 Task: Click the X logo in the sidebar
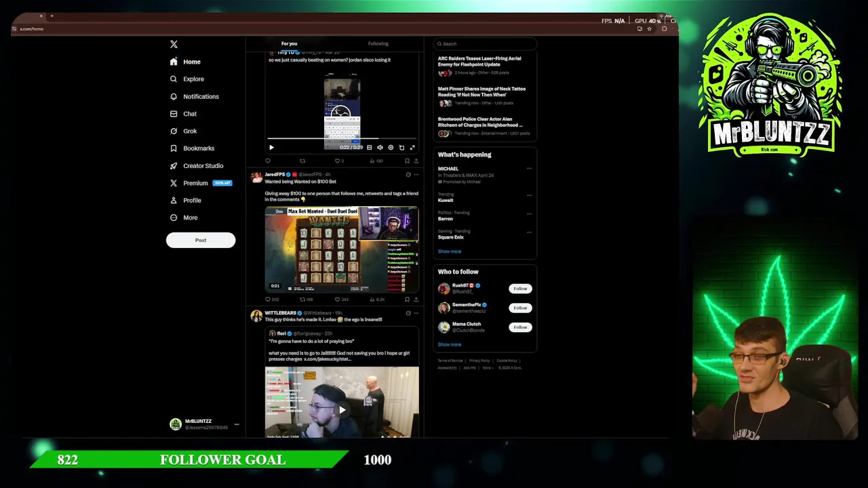click(174, 44)
